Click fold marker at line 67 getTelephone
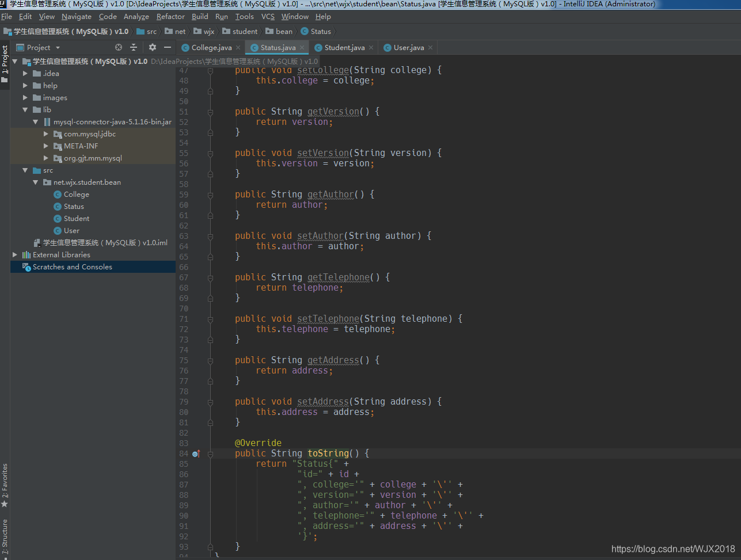The image size is (741, 560). point(210,277)
